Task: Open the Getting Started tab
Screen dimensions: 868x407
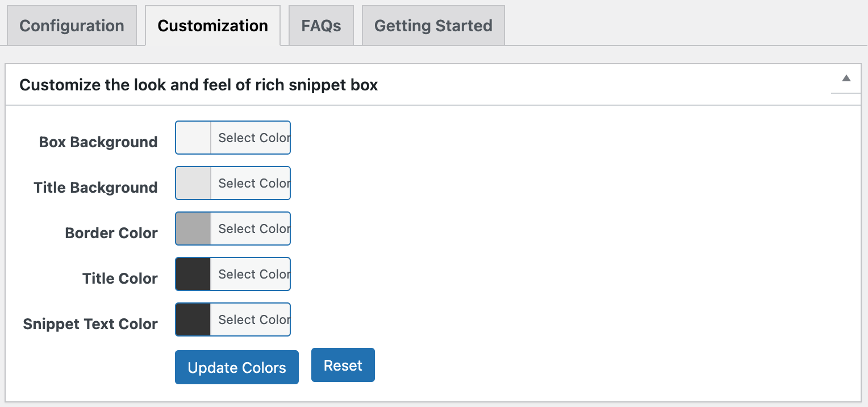Action: click(x=433, y=26)
